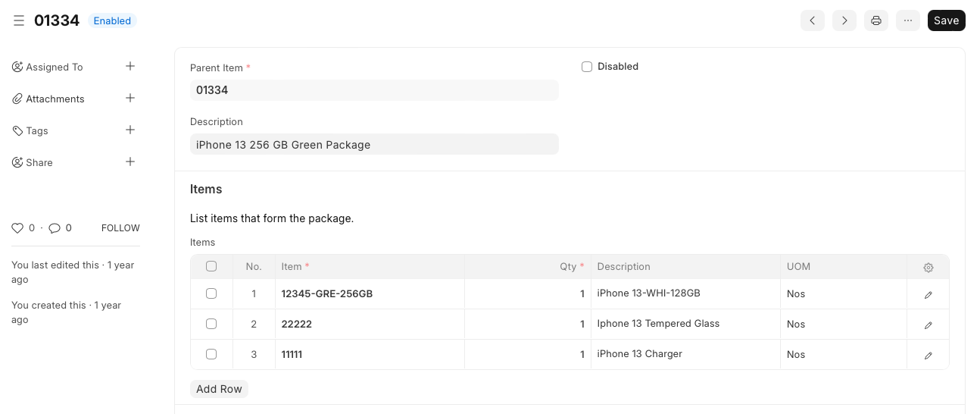Screen dimensions: 980x414
Task: Edit the iPhone 13 Charger row pencil
Action: tap(929, 356)
